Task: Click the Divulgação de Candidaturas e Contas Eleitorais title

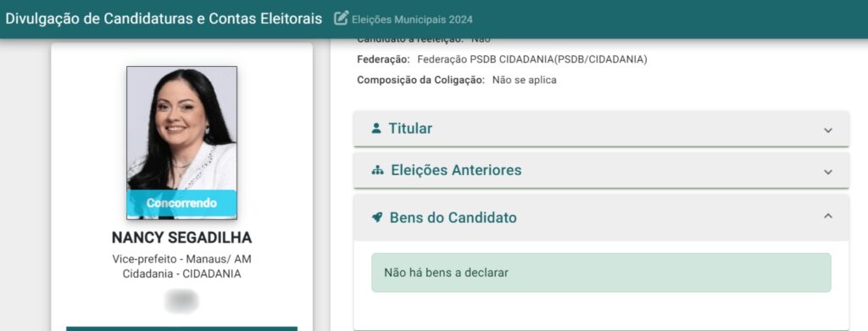Action: click(x=164, y=19)
